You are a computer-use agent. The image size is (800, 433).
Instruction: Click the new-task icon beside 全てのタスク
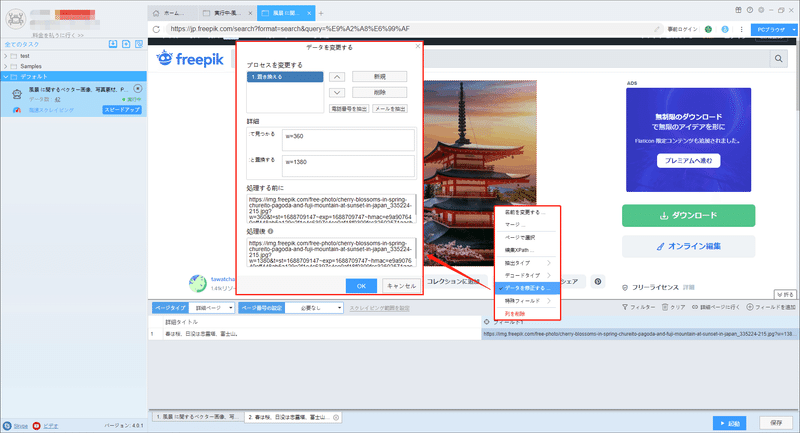tap(126, 44)
